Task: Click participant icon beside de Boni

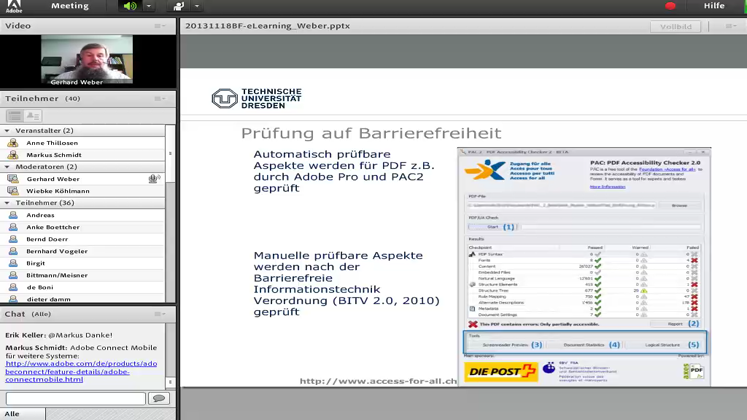Action: [x=13, y=287]
